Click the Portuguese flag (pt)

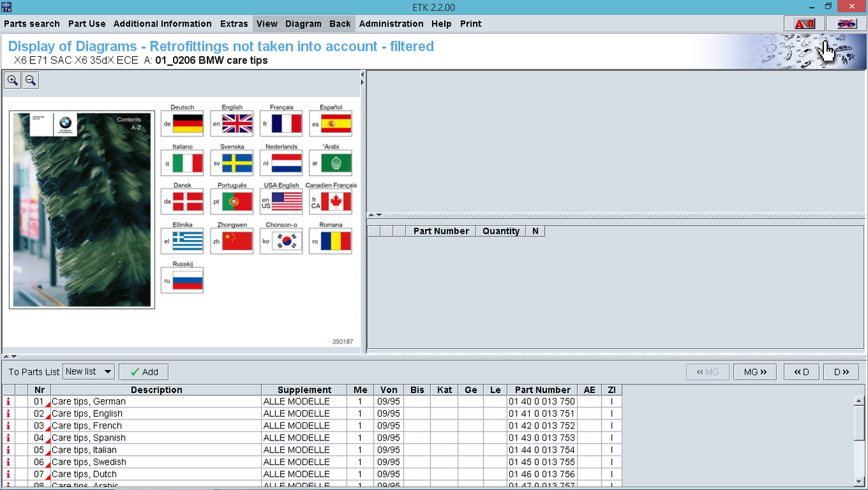(x=237, y=202)
